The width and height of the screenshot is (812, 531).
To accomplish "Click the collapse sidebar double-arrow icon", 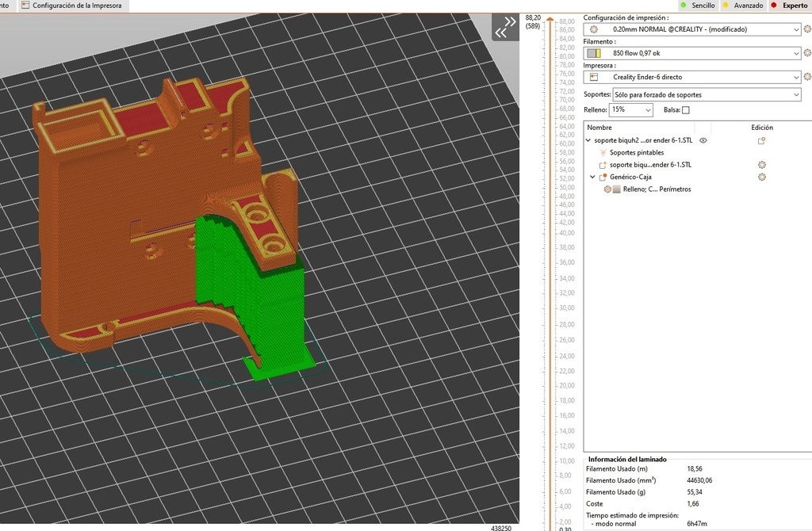I will click(x=505, y=27).
